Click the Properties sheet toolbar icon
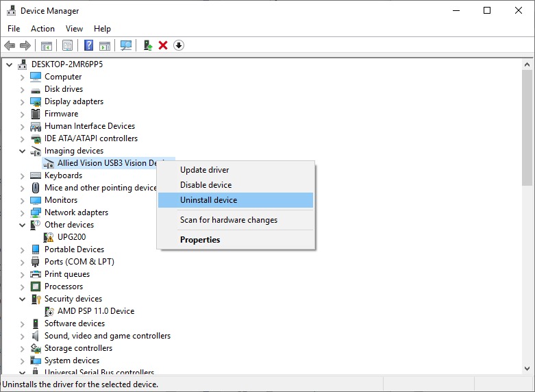This screenshot has width=535, height=392. [x=68, y=45]
